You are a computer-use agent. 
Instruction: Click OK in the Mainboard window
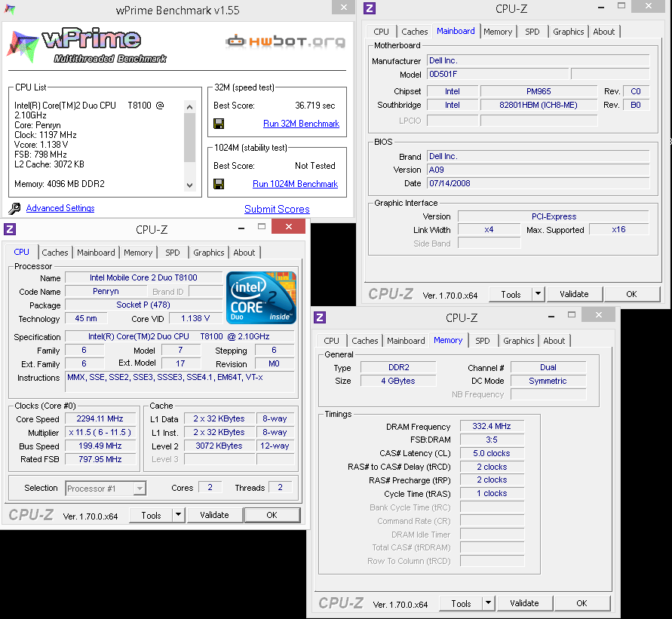632,294
